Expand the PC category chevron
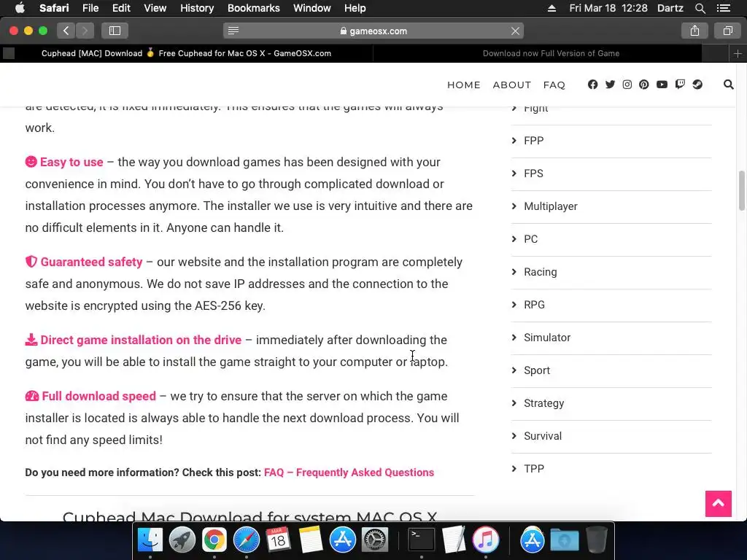The image size is (747, 560). (514, 239)
